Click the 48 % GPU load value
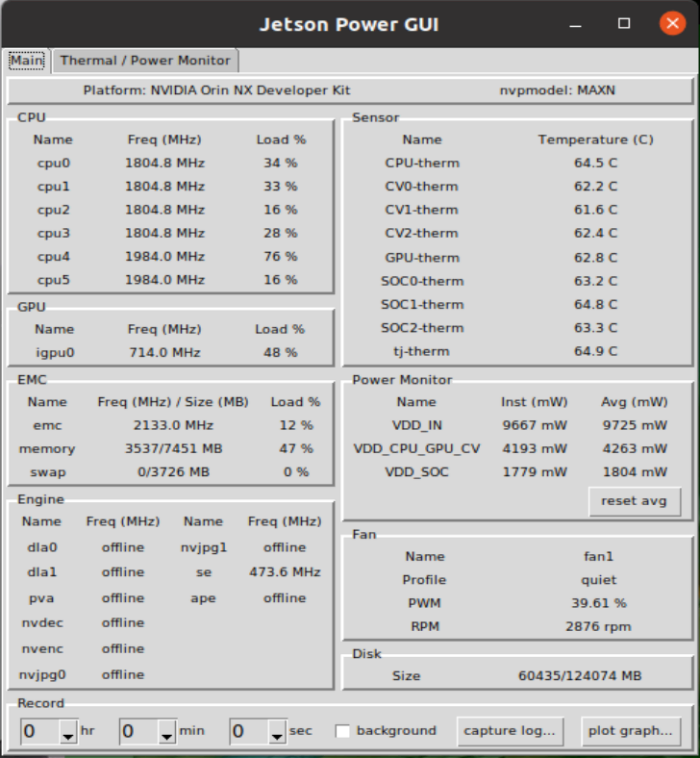700x758 pixels. click(280, 352)
